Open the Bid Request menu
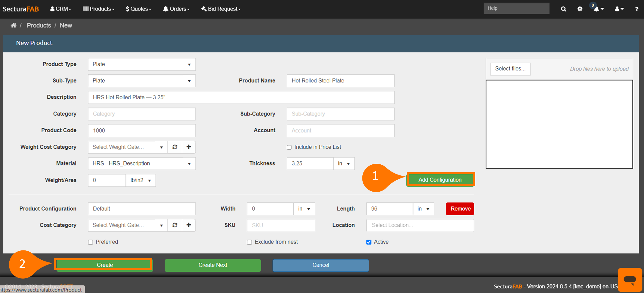Image resolution: width=644 pixels, height=293 pixels. click(221, 9)
